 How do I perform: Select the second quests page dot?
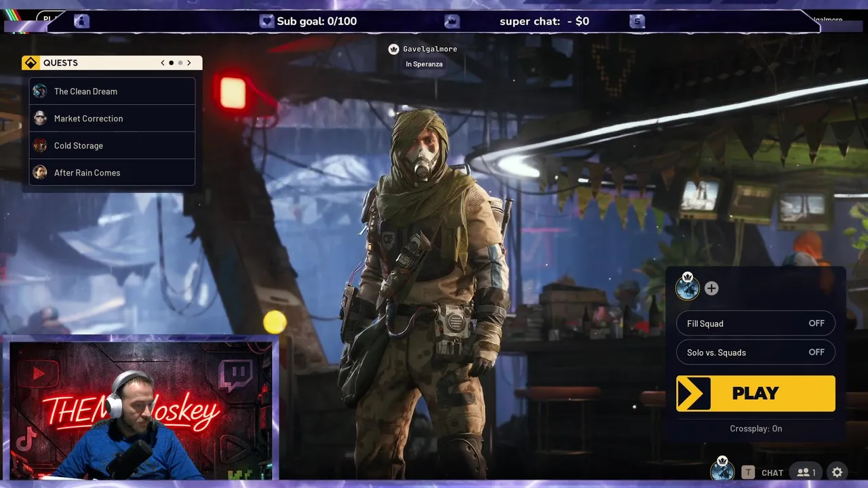tap(180, 63)
